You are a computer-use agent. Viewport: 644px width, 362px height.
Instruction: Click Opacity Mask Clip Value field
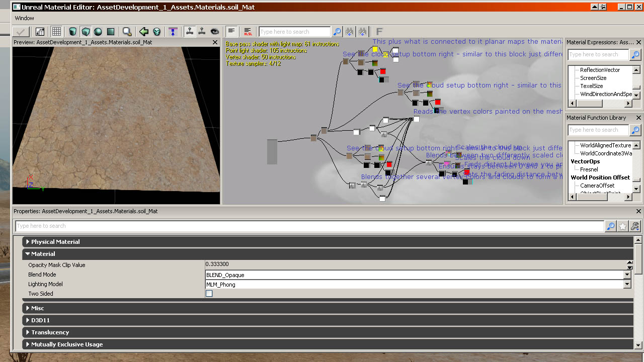point(416,264)
